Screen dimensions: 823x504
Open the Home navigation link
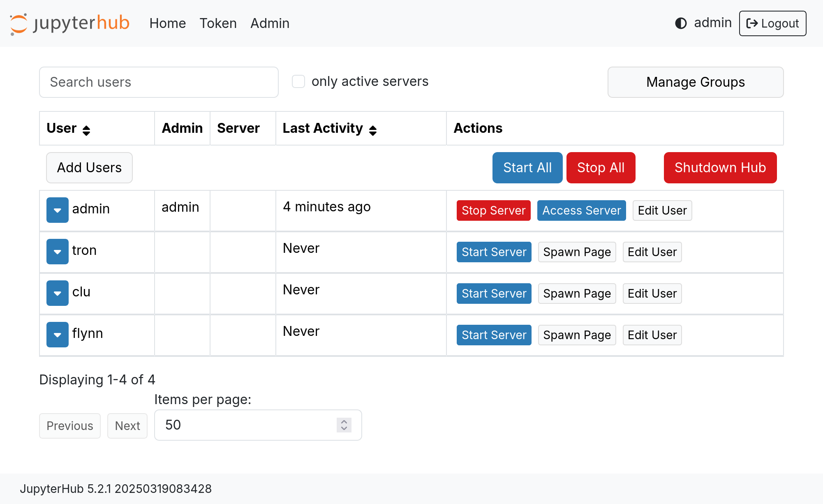pyautogui.click(x=167, y=23)
